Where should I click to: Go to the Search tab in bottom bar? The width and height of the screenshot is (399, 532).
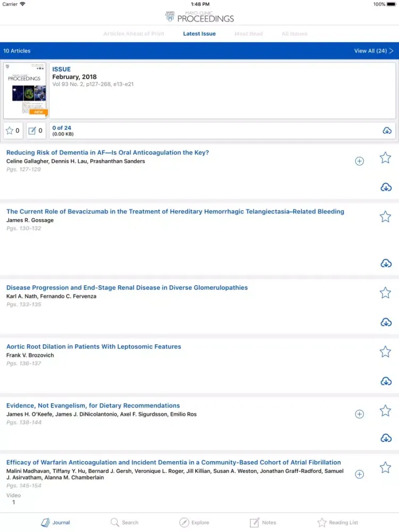124,522
